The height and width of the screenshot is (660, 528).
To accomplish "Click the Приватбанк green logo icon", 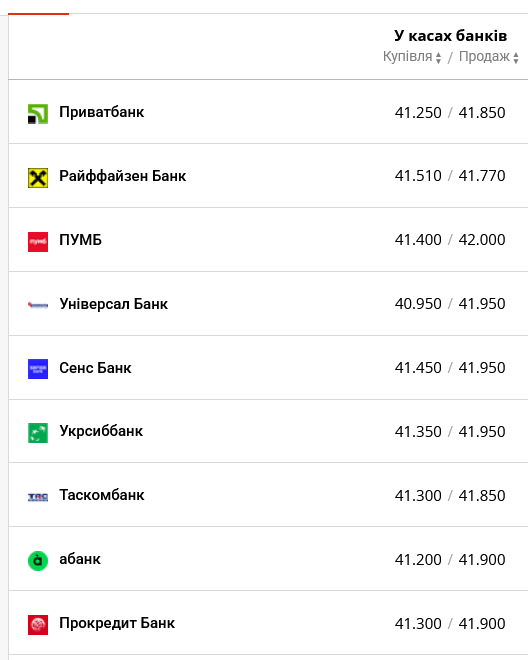I will (38, 114).
